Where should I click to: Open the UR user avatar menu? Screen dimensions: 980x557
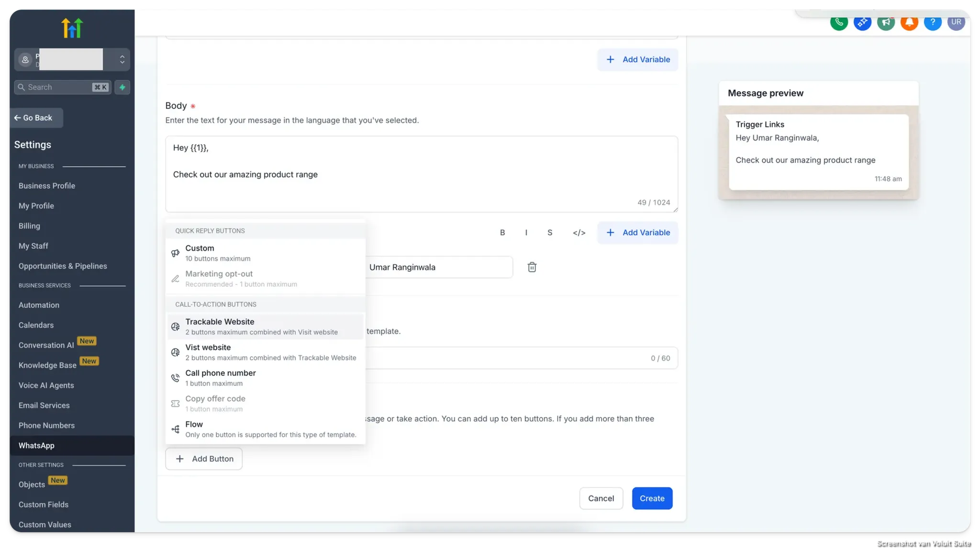coord(956,22)
